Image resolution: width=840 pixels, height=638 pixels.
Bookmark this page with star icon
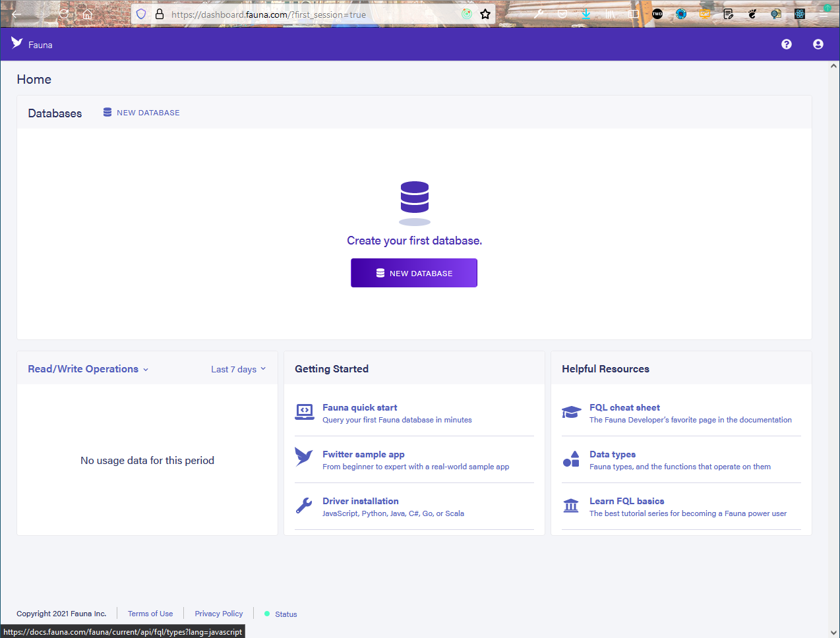(485, 14)
